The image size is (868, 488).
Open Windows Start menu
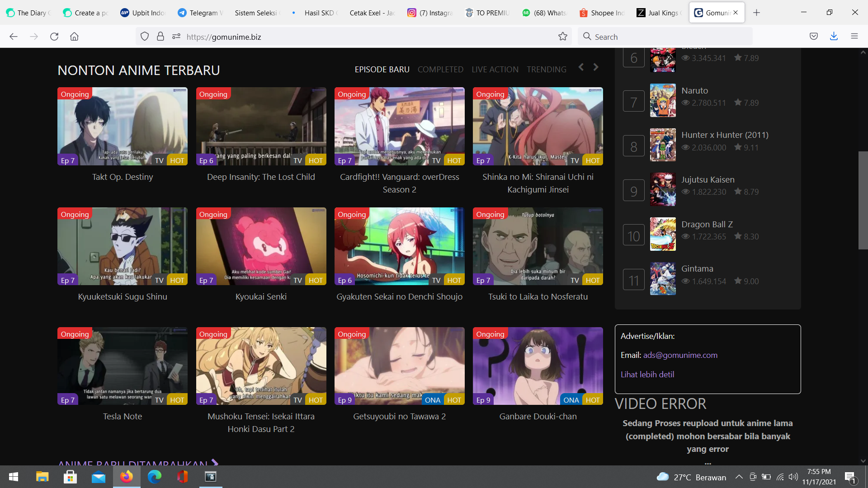[x=14, y=477]
